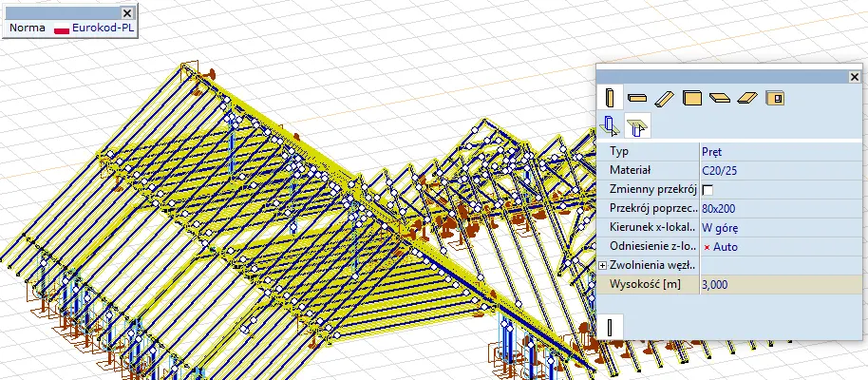This screenshot has width=868, height=380.
Task: Click the column with cursor pick icon
Action: coord(611,124)
